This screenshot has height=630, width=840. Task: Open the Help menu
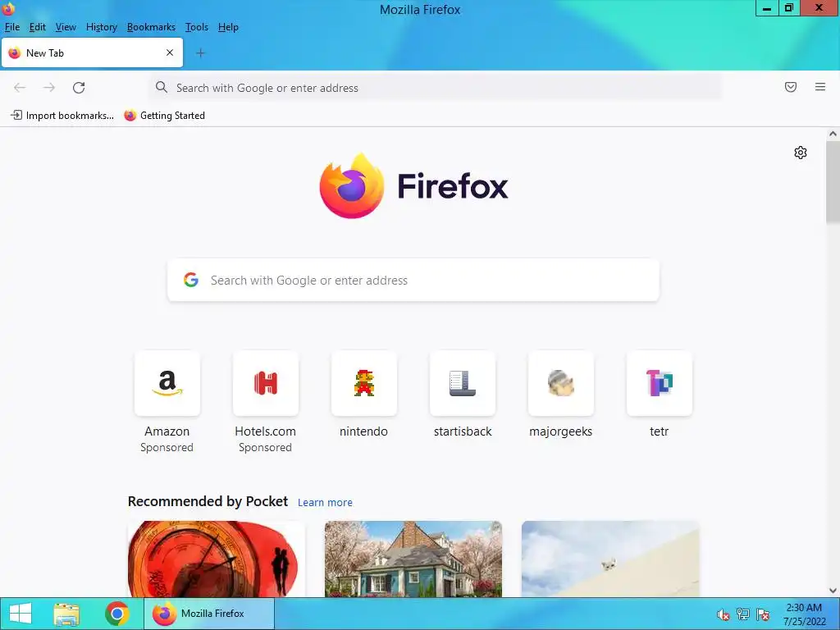pos(228,27)
